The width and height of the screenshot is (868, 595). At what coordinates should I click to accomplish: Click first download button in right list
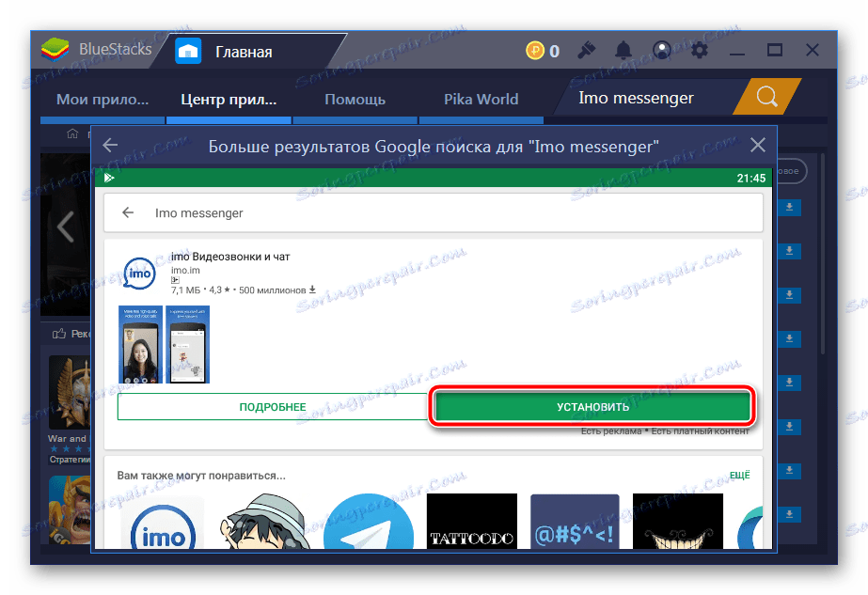pos(789,207)
